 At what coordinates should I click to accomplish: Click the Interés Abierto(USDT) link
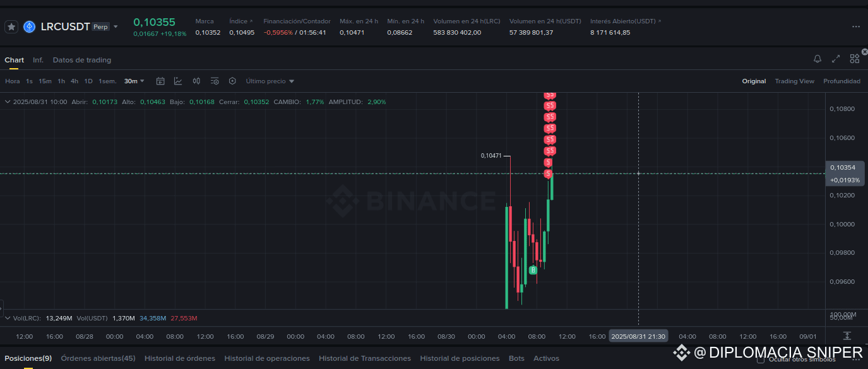(626, 21)
